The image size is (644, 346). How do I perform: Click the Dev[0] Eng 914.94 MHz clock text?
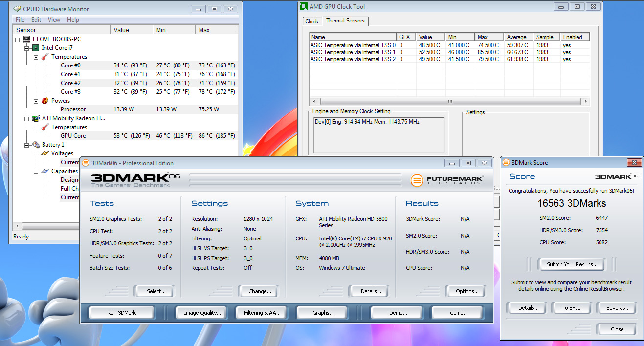click(367, 122)
